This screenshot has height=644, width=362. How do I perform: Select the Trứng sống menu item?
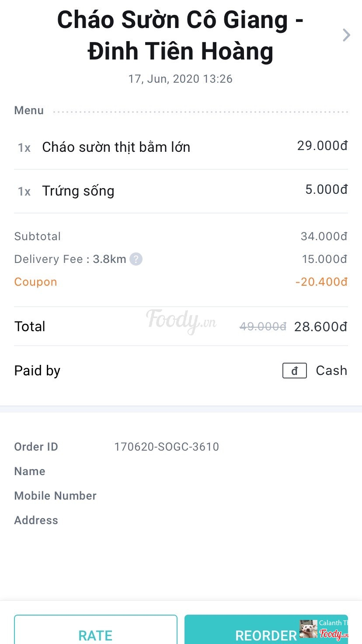[78, 191]
